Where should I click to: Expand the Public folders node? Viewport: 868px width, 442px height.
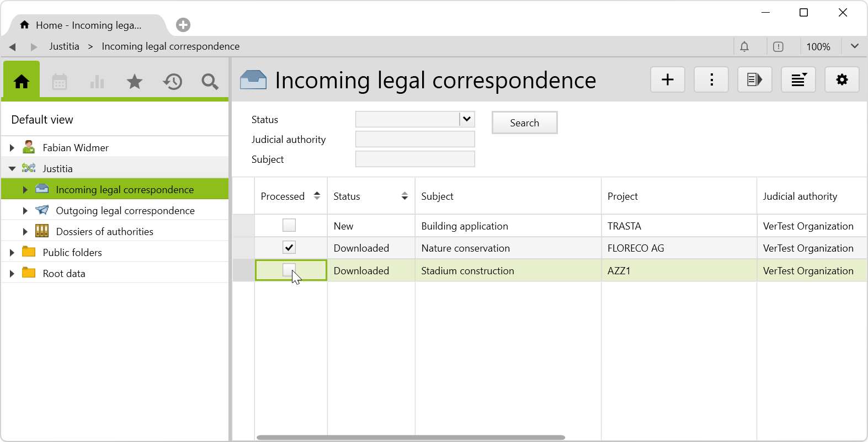(12, 253)
